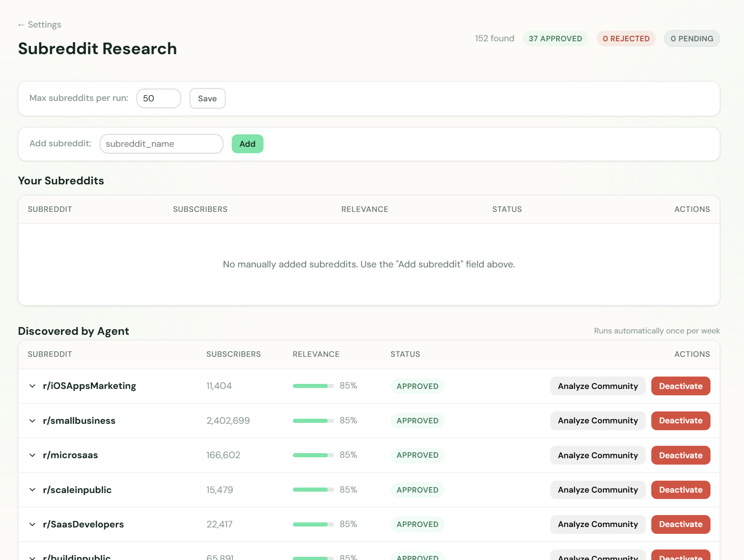Select the 0 Rejected badge
The width and height of the screenshot is (744, 560).
[626, 39]
